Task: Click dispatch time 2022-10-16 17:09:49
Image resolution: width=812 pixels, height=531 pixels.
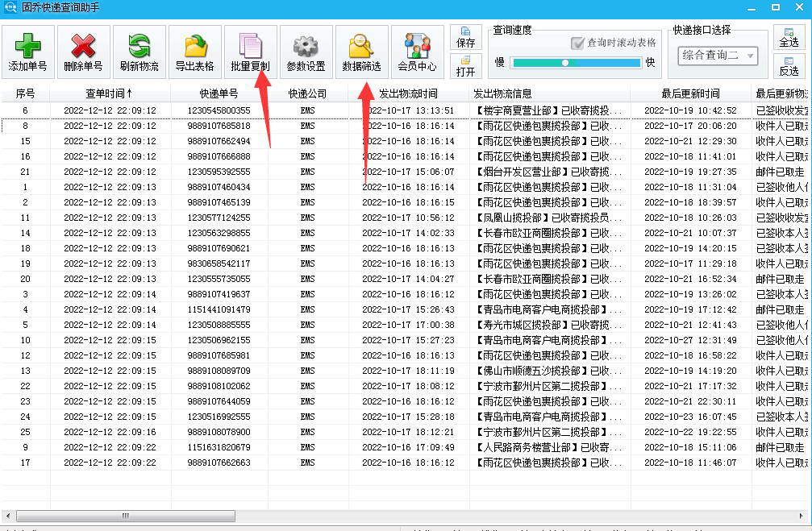Action: tap(408, 447)
